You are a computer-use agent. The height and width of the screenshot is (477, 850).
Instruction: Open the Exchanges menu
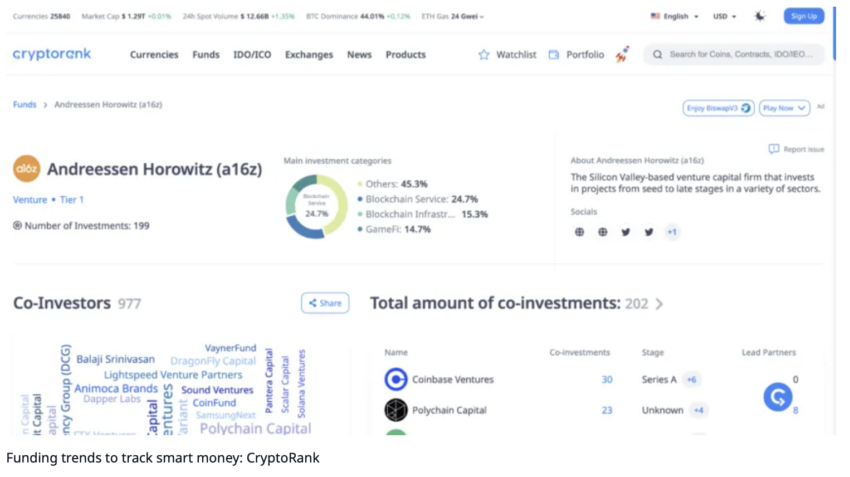tap(309, 55)
